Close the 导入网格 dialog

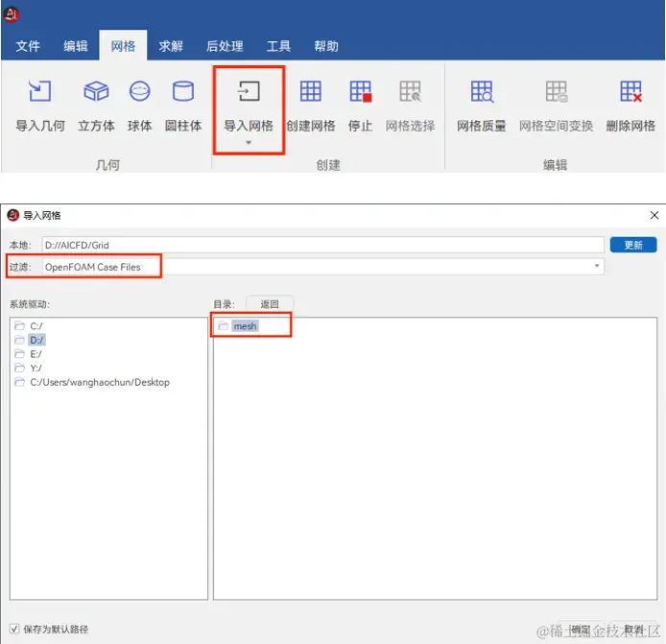tap(654, 215)
